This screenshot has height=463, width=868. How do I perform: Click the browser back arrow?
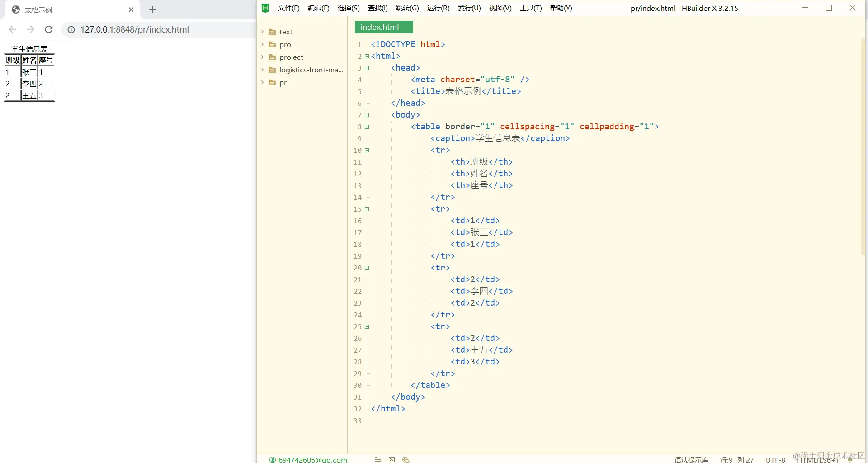[x=12, y=29]
